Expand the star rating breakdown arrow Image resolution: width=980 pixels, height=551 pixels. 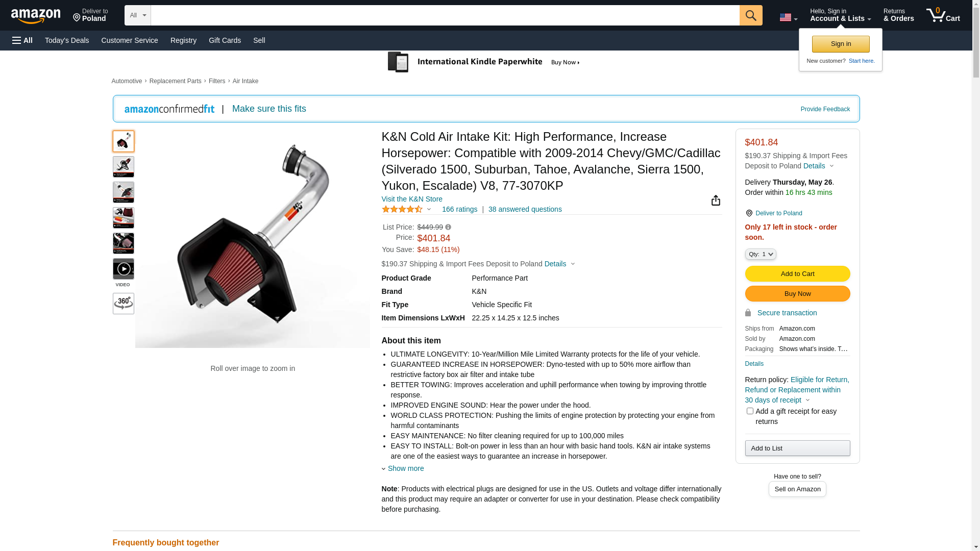(429, 210)
